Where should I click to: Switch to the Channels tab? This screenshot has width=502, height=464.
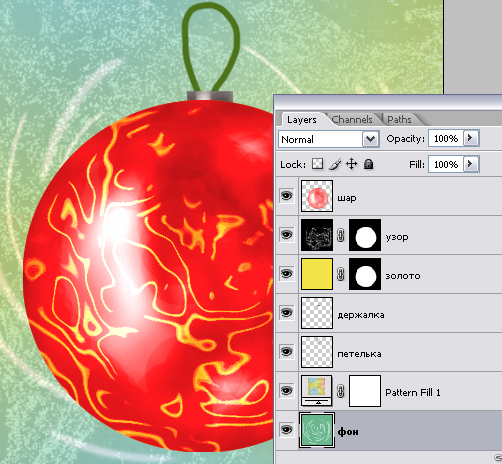tap(352, 119)
